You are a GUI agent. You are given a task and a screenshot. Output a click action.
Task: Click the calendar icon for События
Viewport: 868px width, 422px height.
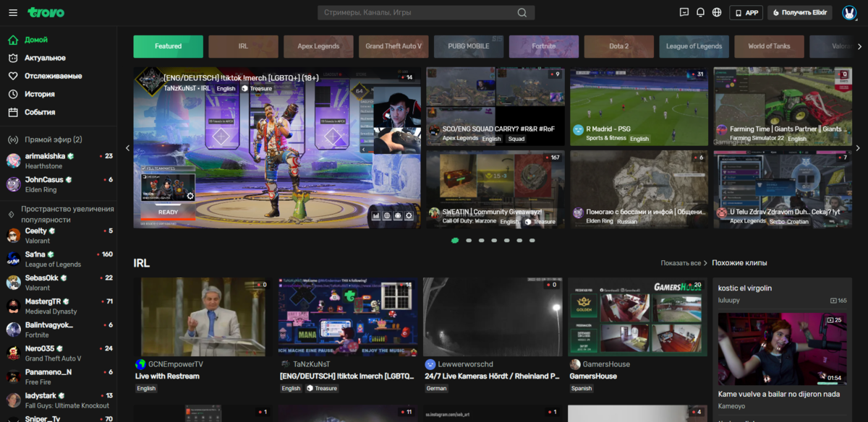[x=13, y=112]
